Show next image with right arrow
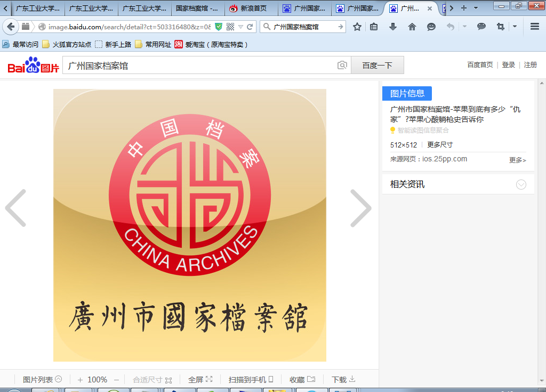The width and height of the screenshot is (546, 392). tap(361, 208)
